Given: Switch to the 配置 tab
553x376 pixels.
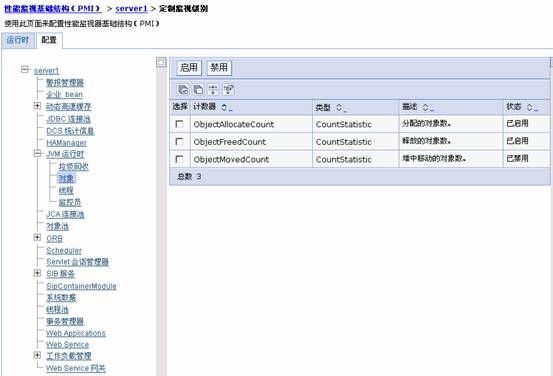Looking at the screenshot, I should pyautogui.click(x=49, y=40).
